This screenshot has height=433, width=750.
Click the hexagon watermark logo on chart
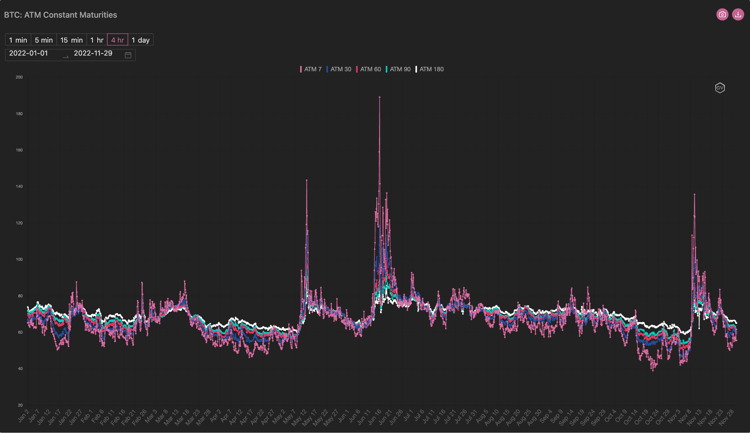click(x=719, y=88)
